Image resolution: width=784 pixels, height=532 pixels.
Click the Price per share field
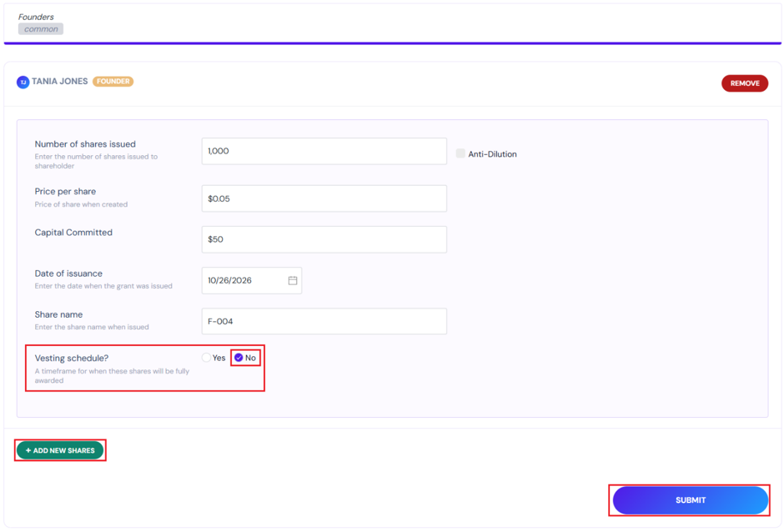pos(324,198)
